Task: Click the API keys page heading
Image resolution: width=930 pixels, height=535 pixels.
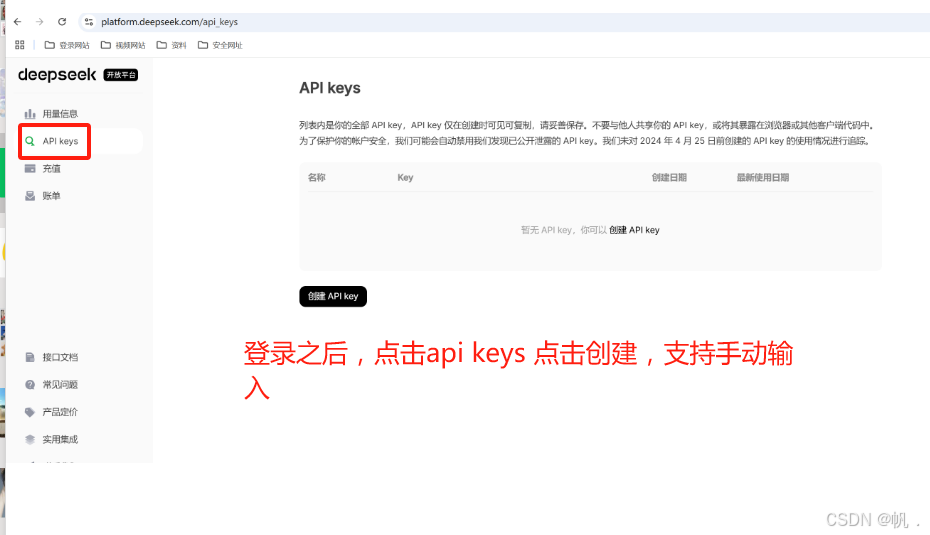Action: click(x=330, y=88)
